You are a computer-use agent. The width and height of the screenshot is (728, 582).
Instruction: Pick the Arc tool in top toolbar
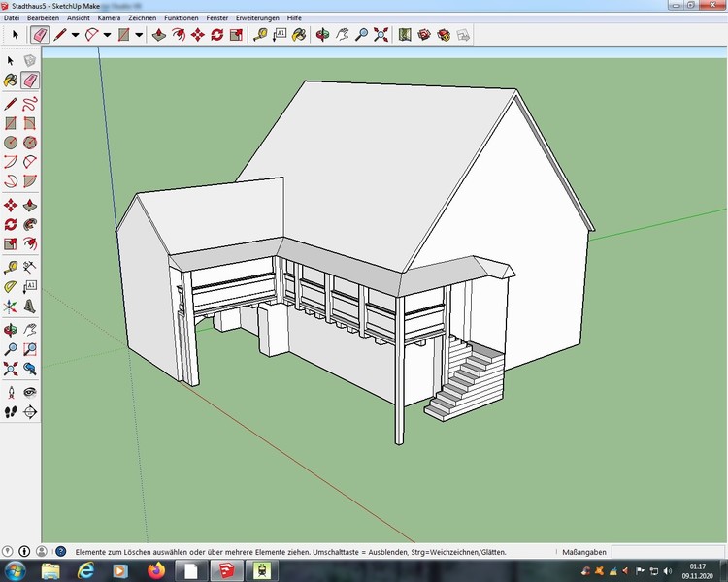92,35
